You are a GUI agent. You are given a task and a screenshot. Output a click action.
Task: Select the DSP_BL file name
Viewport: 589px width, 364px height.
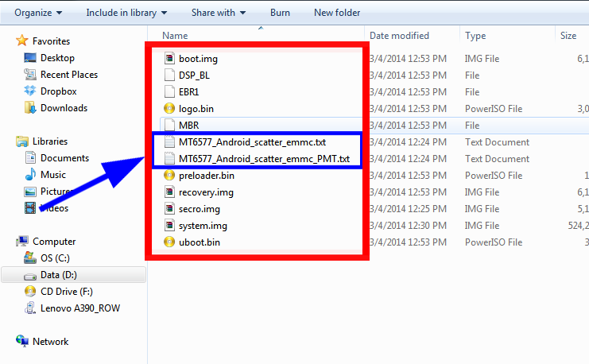point(194,76)
